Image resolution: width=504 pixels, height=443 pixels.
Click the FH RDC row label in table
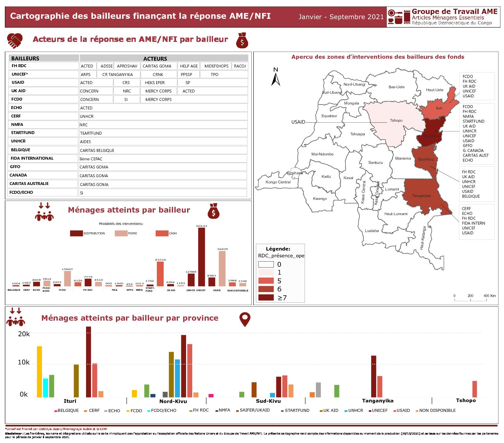click(x=19, y=66)
